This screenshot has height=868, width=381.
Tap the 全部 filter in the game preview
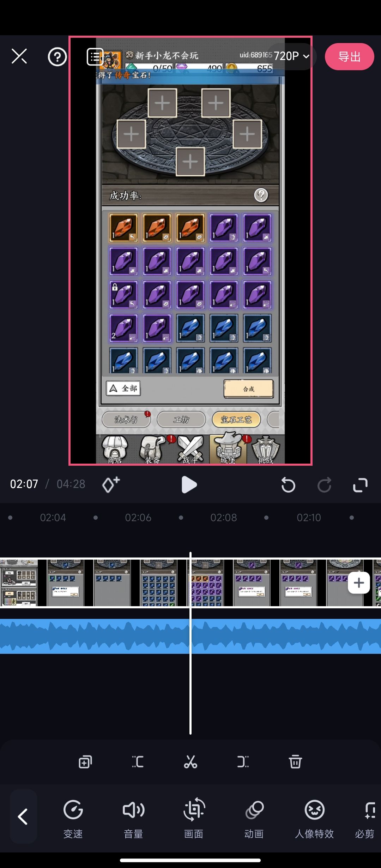[123, 388]
